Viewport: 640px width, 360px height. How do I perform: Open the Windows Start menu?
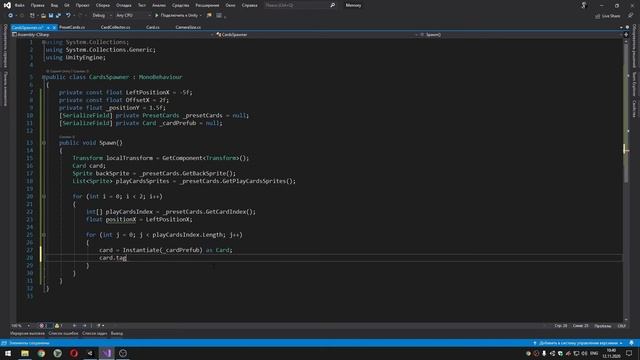8,353
